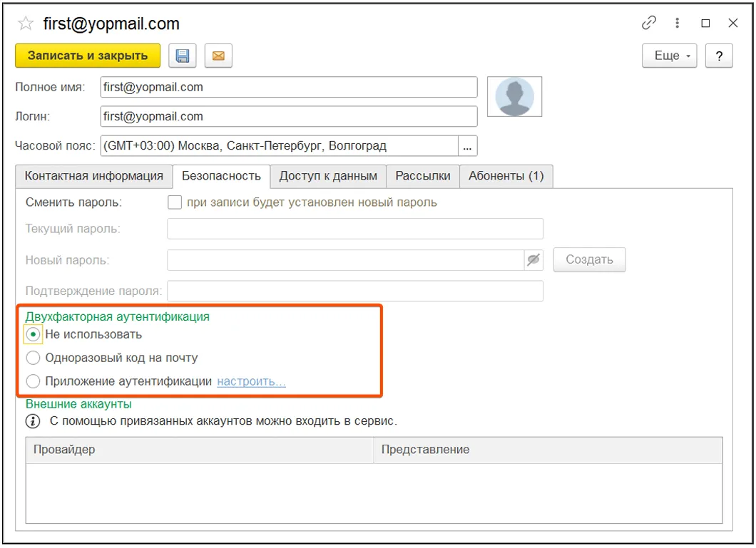756x548 pixels.
Task: Click the Не использовать radio selector
Action: click(33, 334)
